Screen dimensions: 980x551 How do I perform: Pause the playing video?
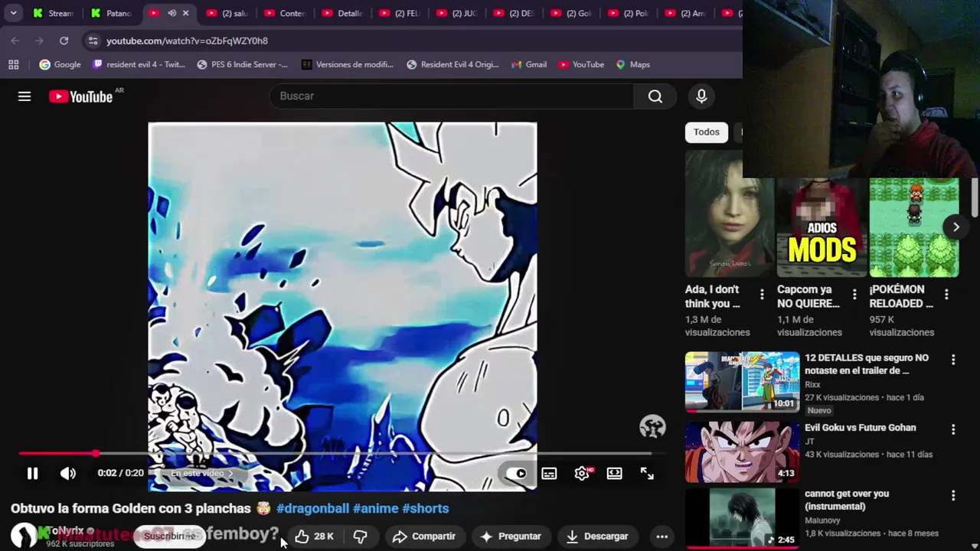(32, 474)
